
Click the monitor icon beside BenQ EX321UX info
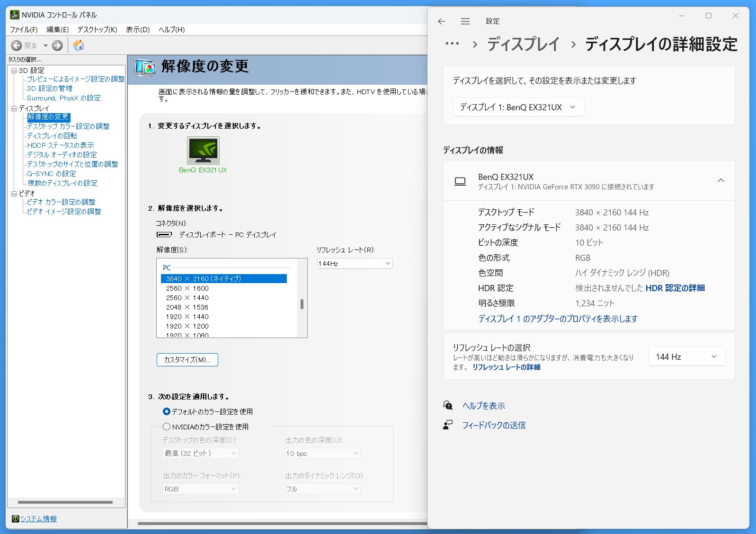pos(460,181)
